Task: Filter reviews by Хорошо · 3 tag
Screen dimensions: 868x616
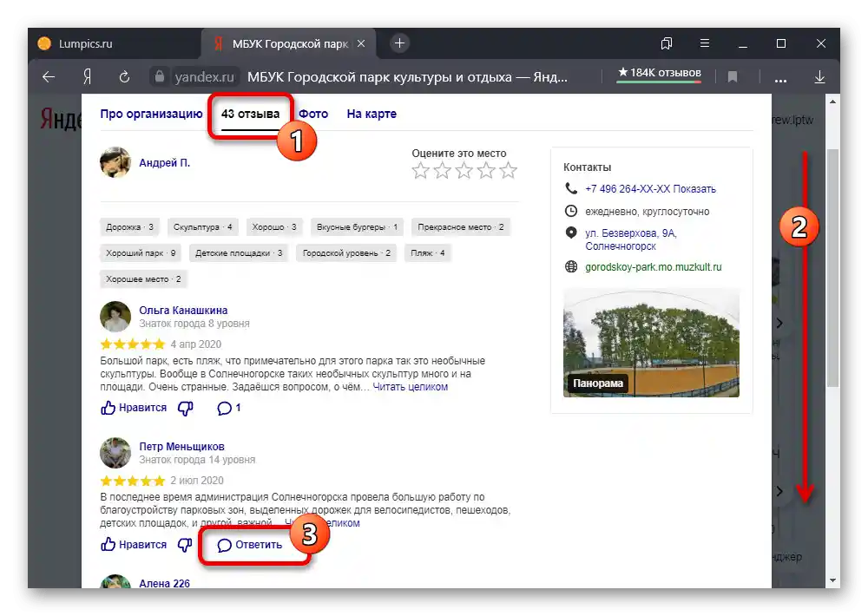Action: point(274,227)
